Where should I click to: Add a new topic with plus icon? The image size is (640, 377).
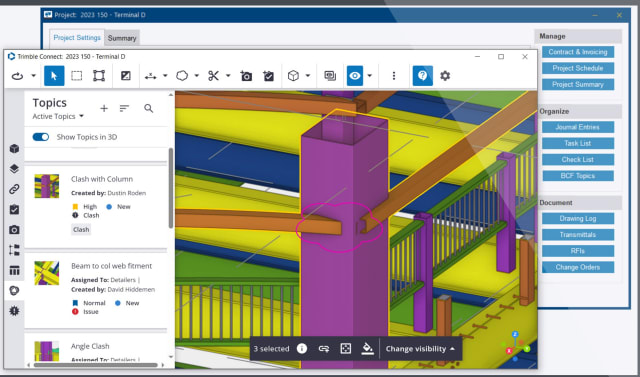(x=104, y=109)
